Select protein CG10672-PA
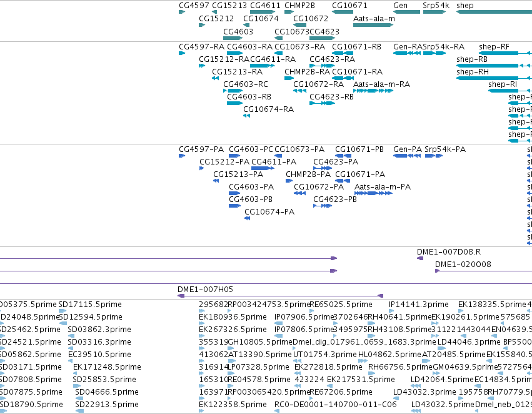This screenshot has width=532, height=414. pos(319,187)
